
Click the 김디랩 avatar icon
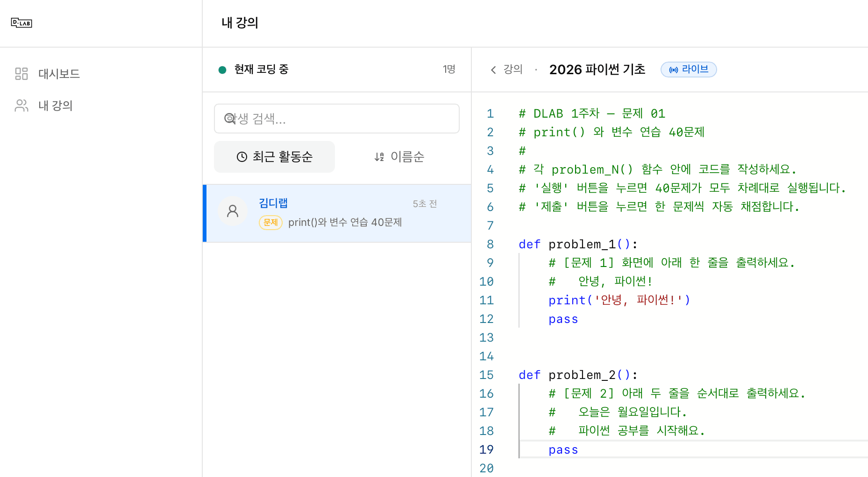click(233, 211)
